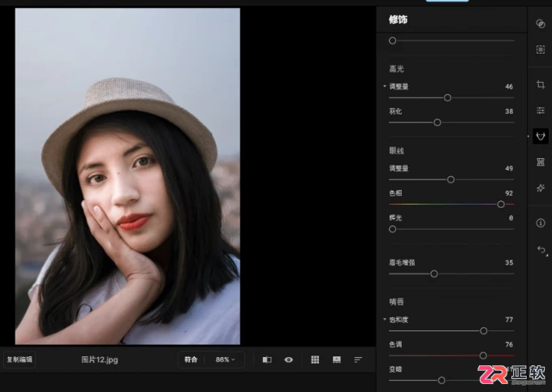552x392 pixels.
Task: Select the Crop tool icon
Action: (541, 84)
